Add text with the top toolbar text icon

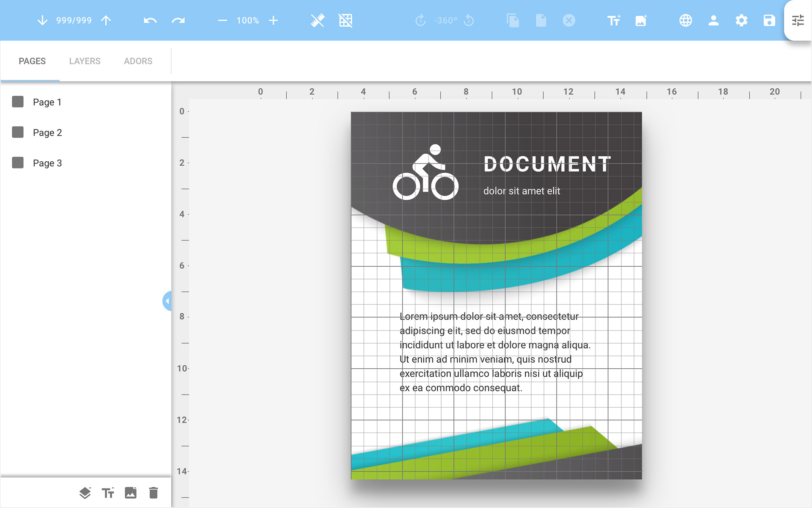(x=614, y=20)
